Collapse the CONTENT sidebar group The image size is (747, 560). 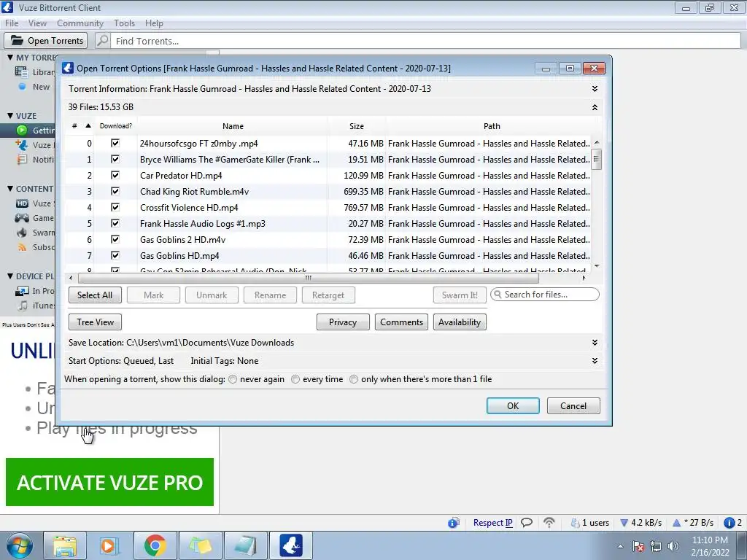coord(10,189)
